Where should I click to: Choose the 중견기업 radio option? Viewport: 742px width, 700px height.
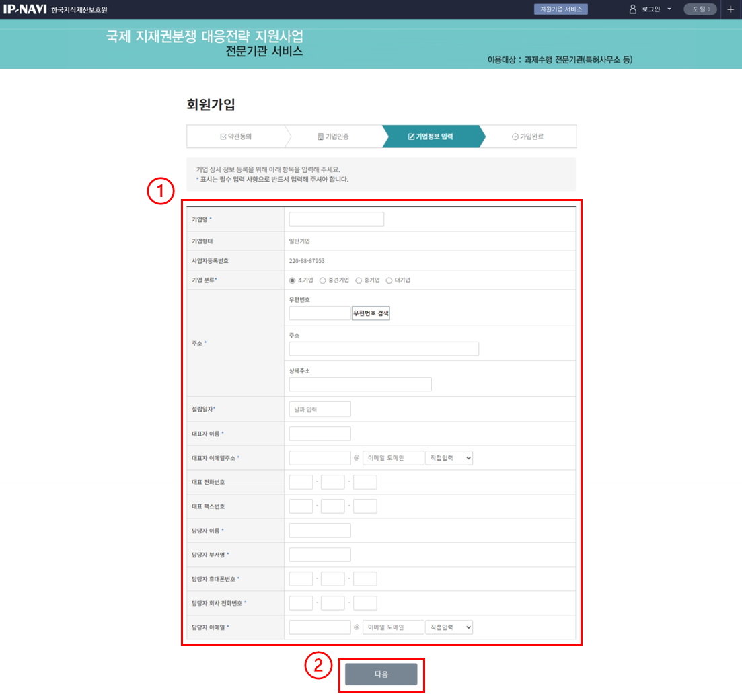pos(323,280)
